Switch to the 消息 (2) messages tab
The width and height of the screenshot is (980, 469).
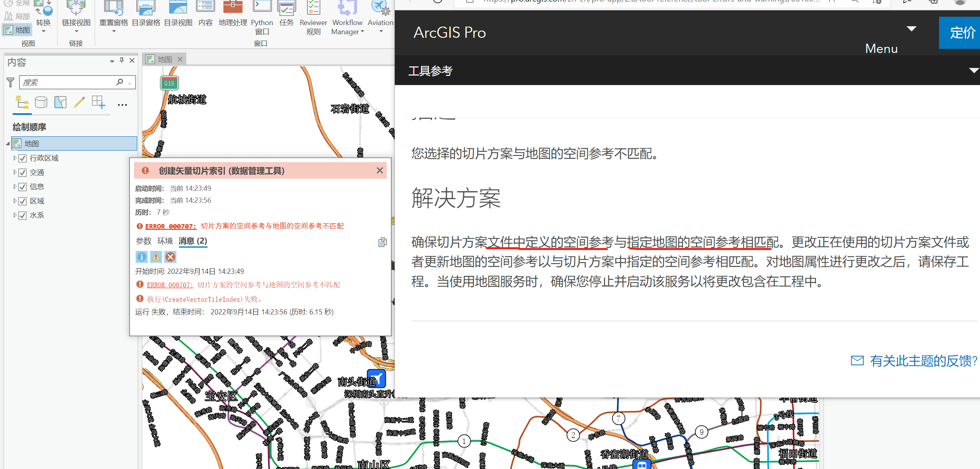tap(193, 241)
